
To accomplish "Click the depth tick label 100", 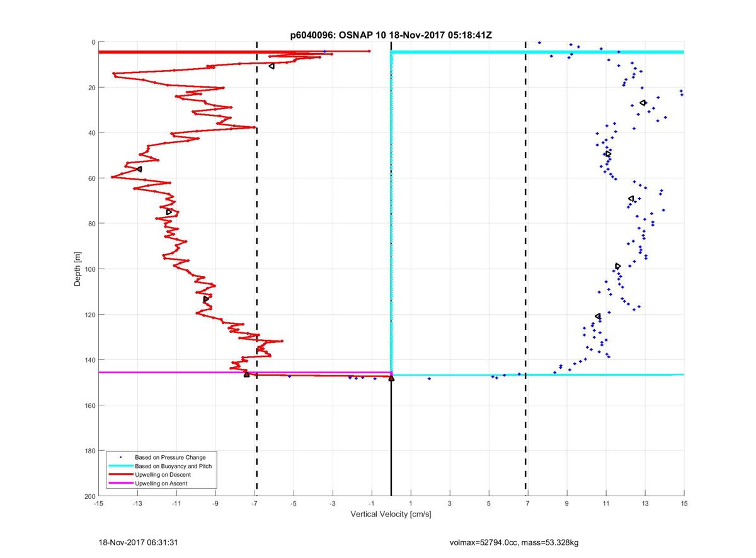I will point(90,269).
